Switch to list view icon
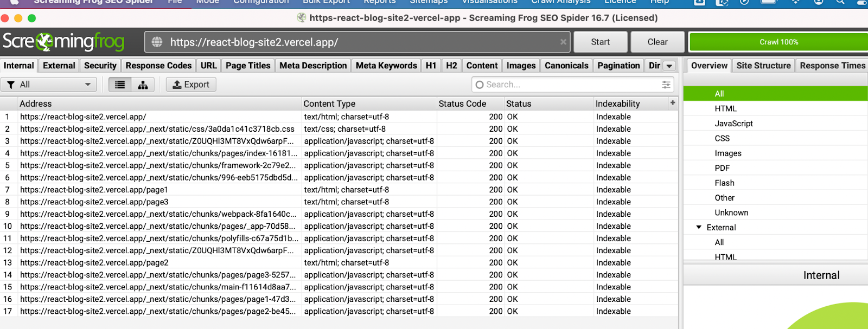The height and width of the screenshot is (329, 868). pyautogui.click(x=120, y=85)
